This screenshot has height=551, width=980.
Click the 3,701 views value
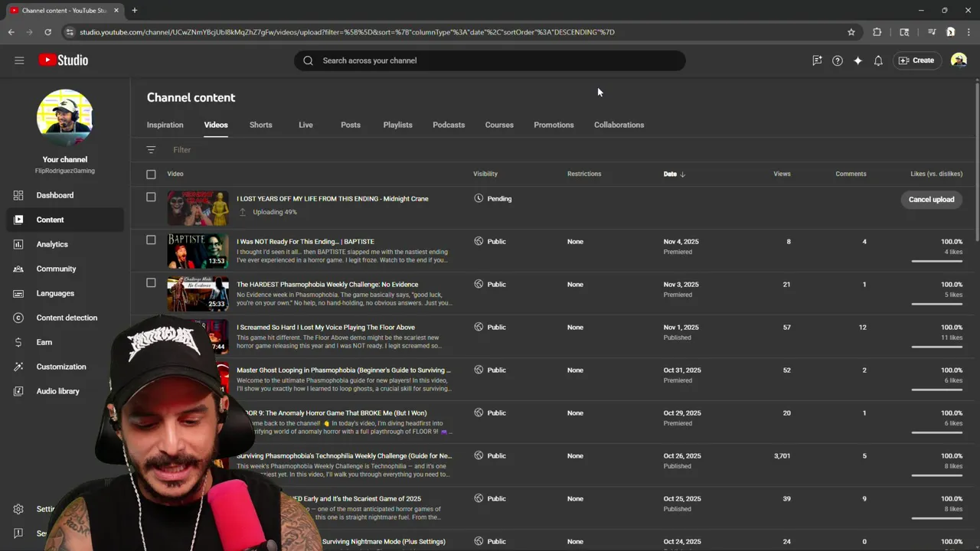coord(782,456)
